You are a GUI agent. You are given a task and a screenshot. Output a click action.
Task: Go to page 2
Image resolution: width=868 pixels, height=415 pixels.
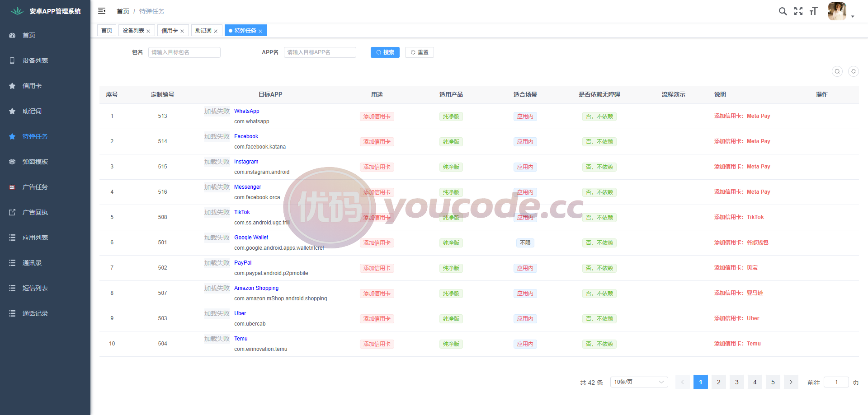point(719,382)
